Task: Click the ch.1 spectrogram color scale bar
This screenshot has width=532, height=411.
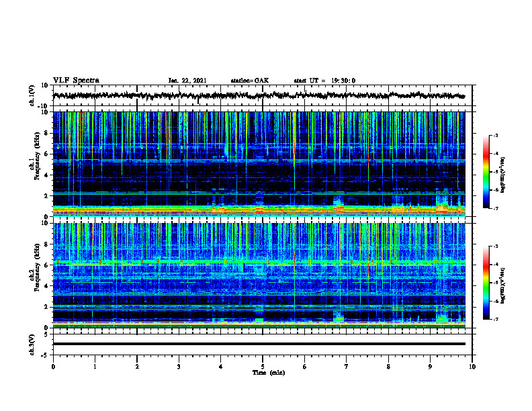Action: coord(486,172)
